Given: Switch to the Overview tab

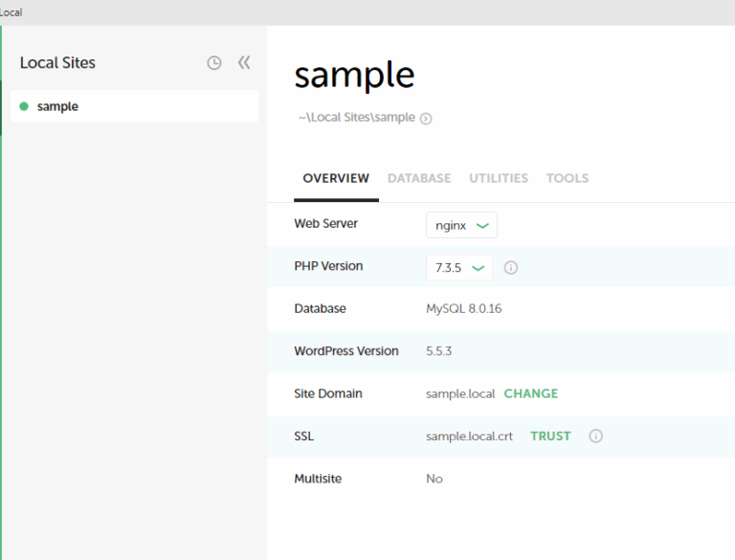Looking at the screenshot, I should coord(336,179).
